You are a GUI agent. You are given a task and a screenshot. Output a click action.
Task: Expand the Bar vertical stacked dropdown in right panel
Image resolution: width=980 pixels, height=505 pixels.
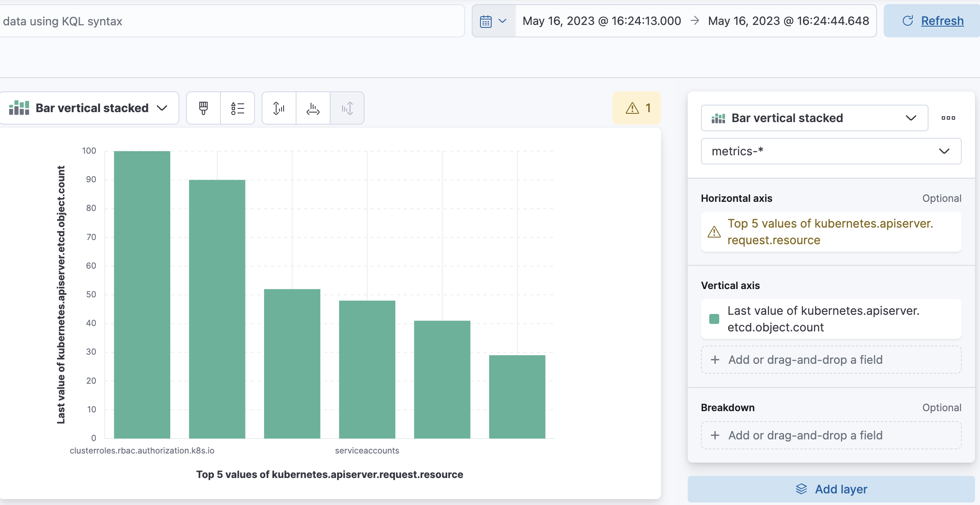point(911,118)
